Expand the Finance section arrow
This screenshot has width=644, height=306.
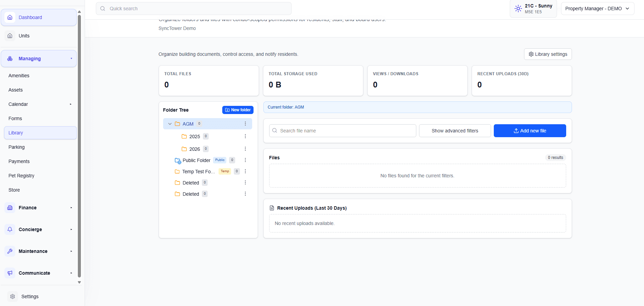pos(71,208)
